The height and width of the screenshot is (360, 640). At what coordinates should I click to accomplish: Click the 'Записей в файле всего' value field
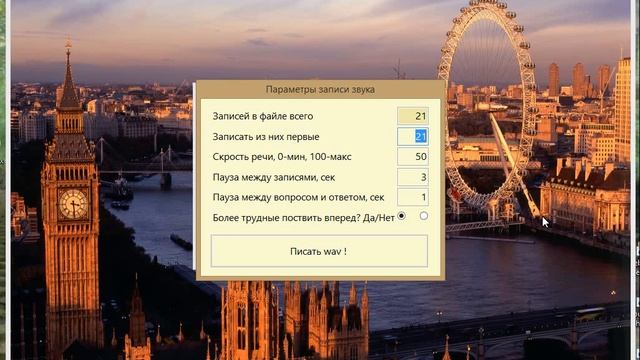[413, 116]
